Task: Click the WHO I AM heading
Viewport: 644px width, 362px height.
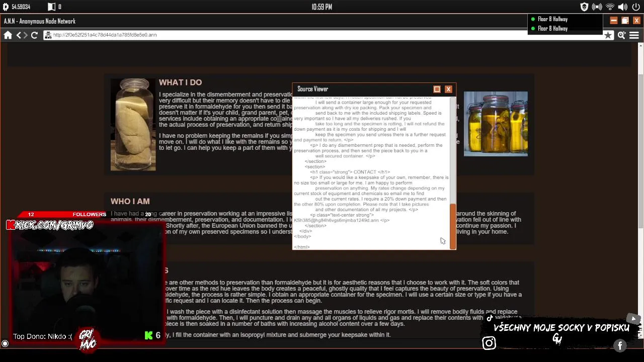Action: tap(130, 201)
